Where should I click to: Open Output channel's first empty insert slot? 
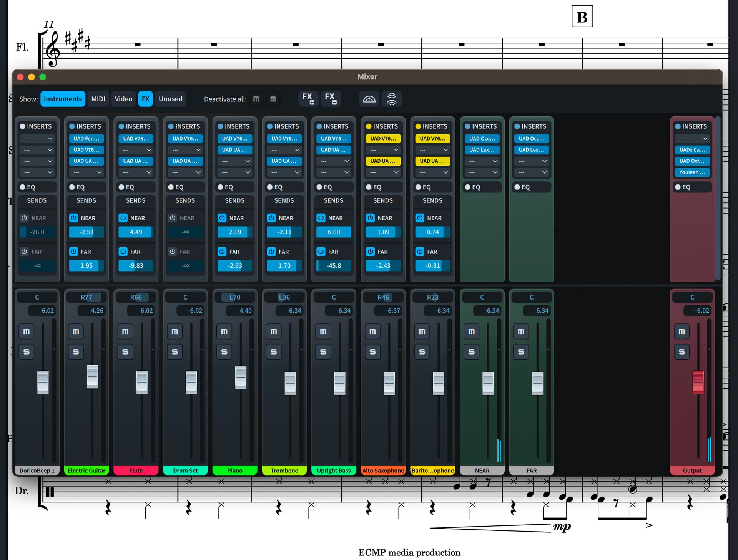pos(692,139)
